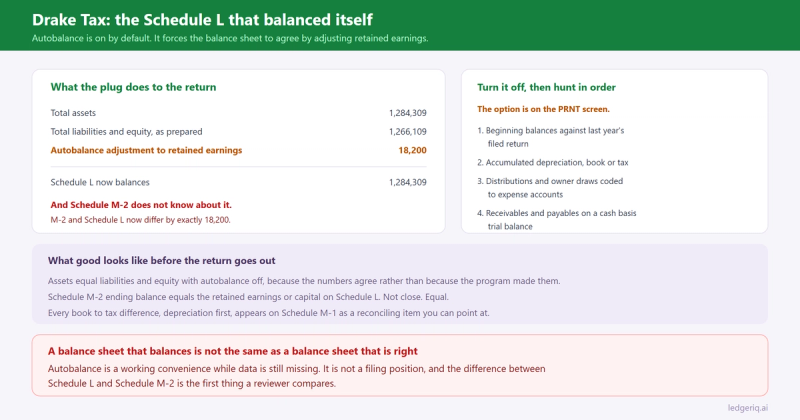Click the line starting 'Schedule M-2 ending balance equals'
Viewport: 800px width, 420px height.
click(x=248, y=297)
